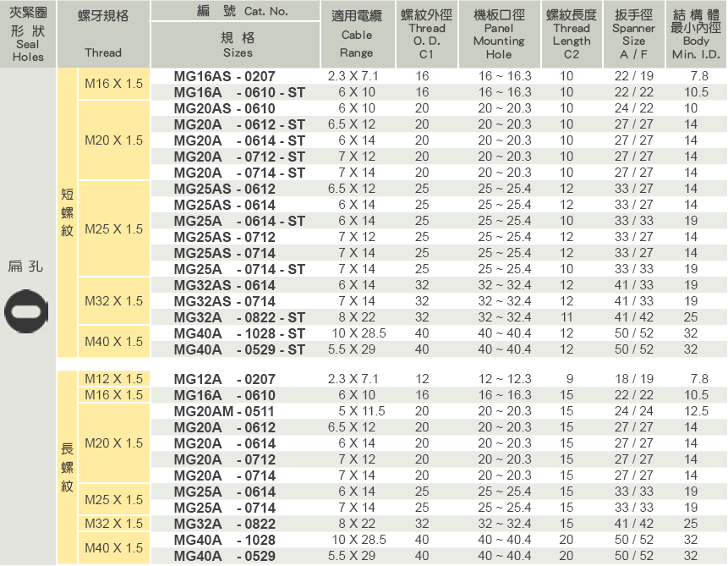Click M20 X 1.5 in short thread section
Viewport: 728px width, 566px height.
point(114,140)
